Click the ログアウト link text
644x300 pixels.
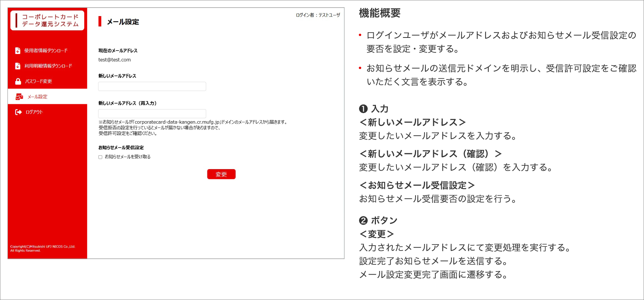tap(34, 112)
